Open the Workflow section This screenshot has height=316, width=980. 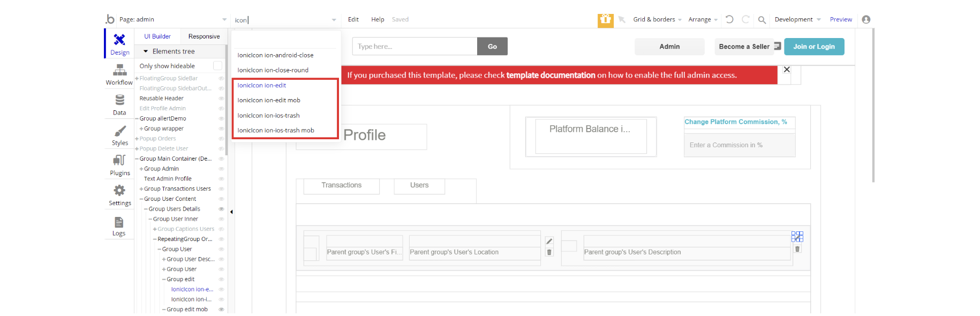119,74
